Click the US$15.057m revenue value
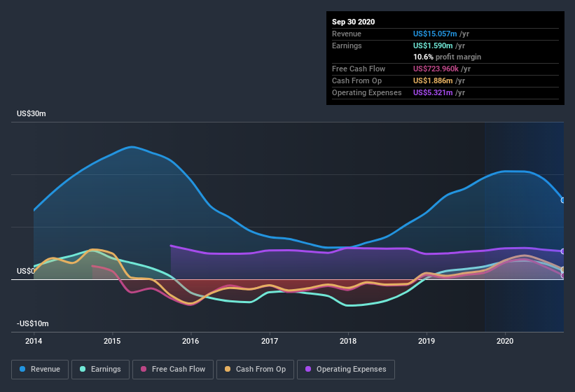The width and height of the screenshot is (575, 392). pos(435,34)
